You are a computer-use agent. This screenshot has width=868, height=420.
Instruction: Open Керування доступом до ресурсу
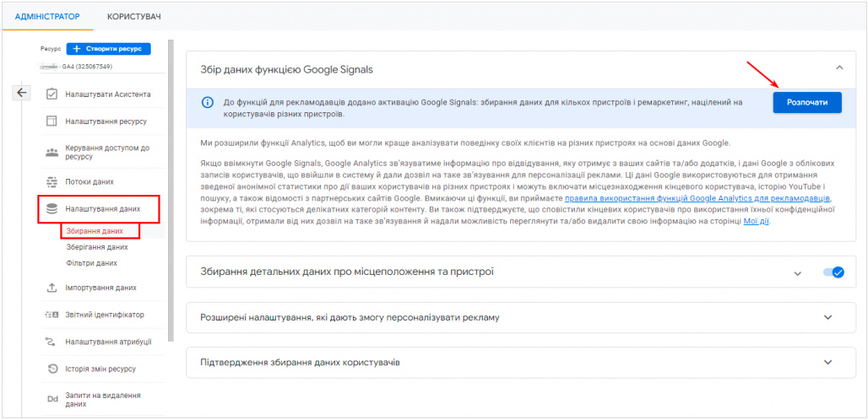coord(107,153)
